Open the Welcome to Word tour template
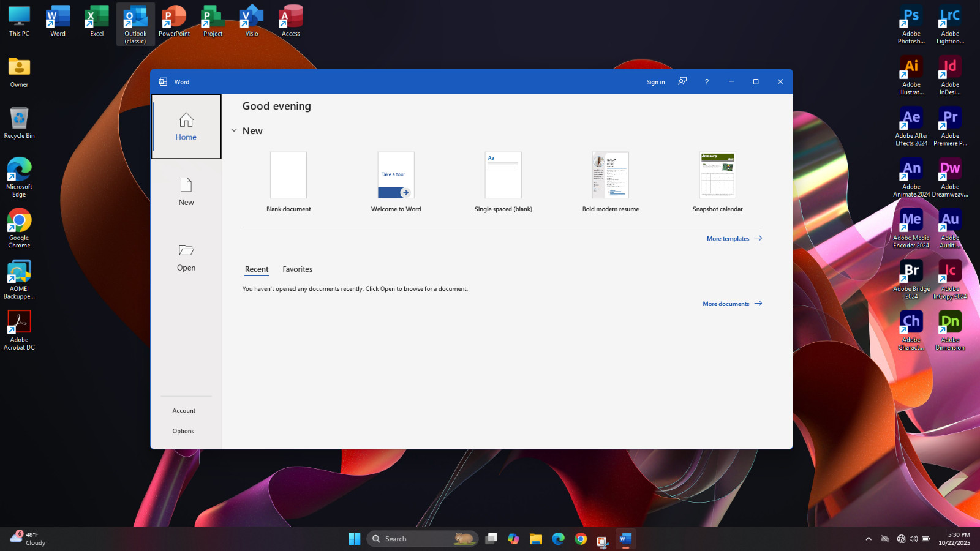980x551 pixels. (x=396, y=175)
